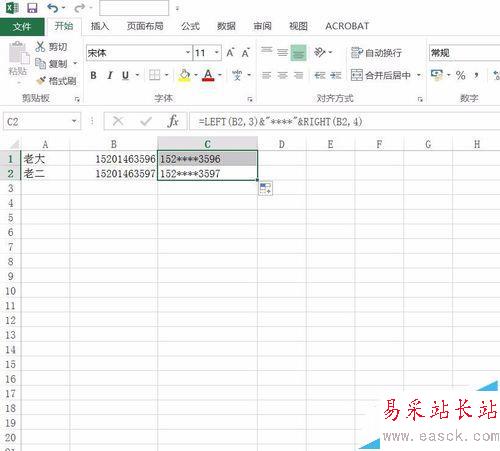Click the phonetic guide (wén) icon
Viewport: 500px width, 451px height.
[237, 75]
